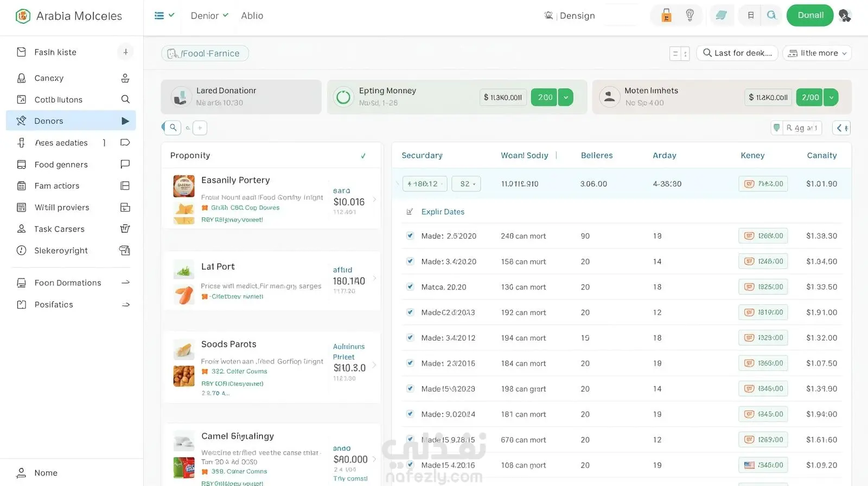
Task: Click the arrow icon beside Foon Dormations
Action: click(x=125, y=283)
